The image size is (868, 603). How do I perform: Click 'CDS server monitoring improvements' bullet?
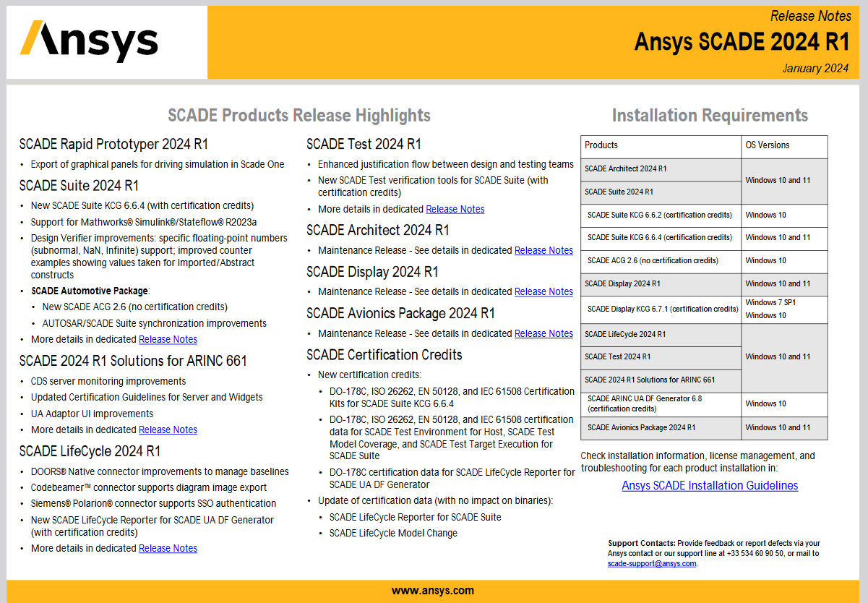tap(108, 381)
